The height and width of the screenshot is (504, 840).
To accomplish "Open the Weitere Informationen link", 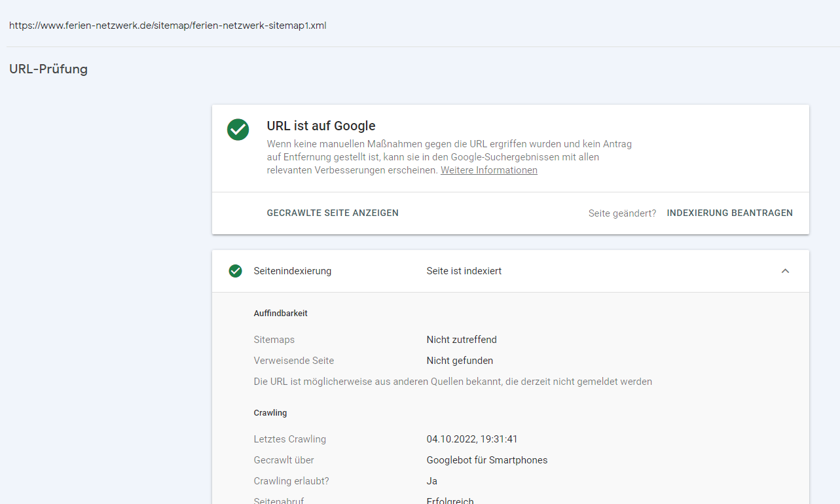I will coord(489,170).
